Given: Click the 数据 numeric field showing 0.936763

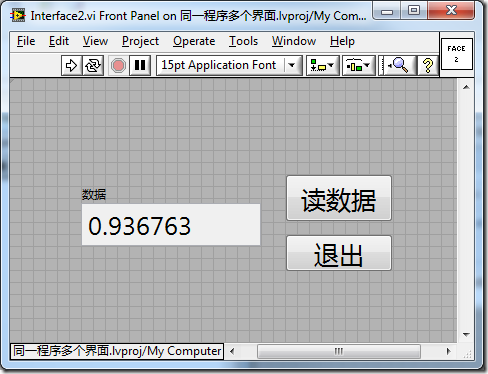Looking at the screenshot, I should click(x=171, y=224).
